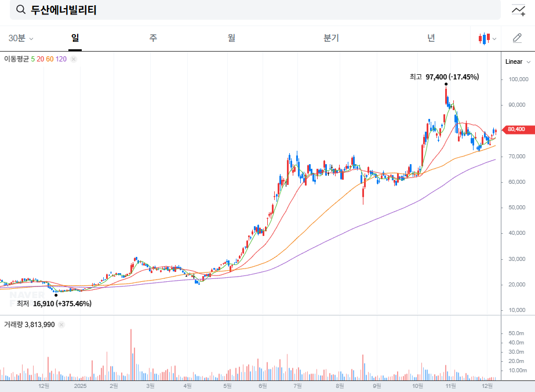Switch to the 분기 quarterly tab
Viewport: 535px width, 392px height.
(x=332, y=38)
